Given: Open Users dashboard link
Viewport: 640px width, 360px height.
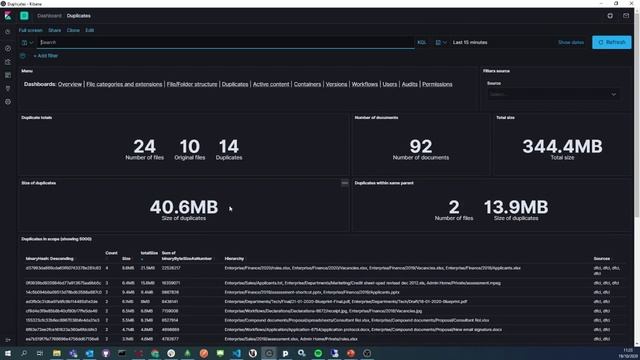Looking at the screenshot, I should [x=389, y=84].
